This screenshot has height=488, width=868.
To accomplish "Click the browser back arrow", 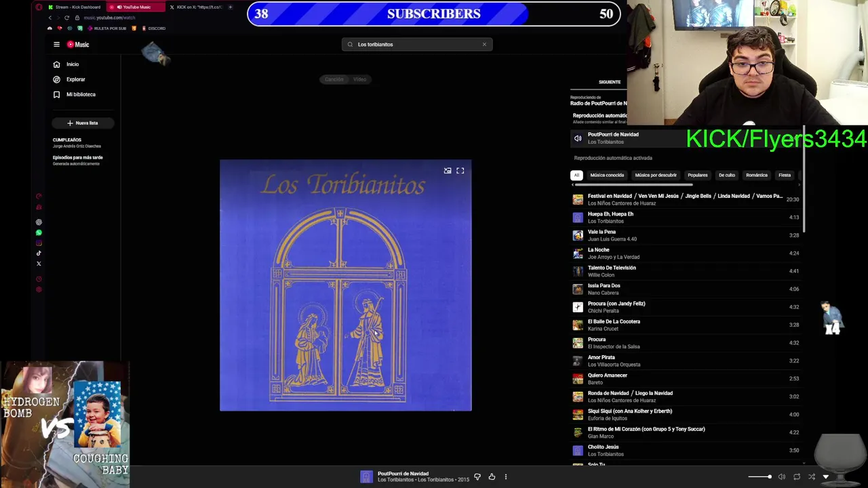I will tap(50, 18).
